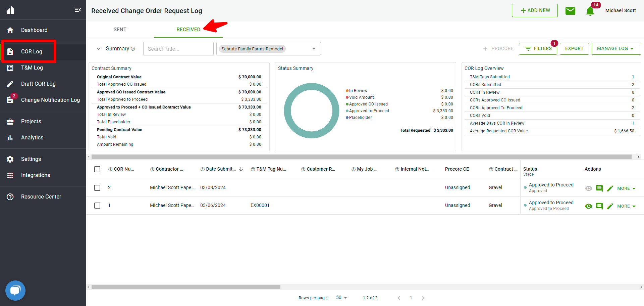Click the Dashboard home icon
This screenshot has height=306, width=644.
click(x=10, y=30)
